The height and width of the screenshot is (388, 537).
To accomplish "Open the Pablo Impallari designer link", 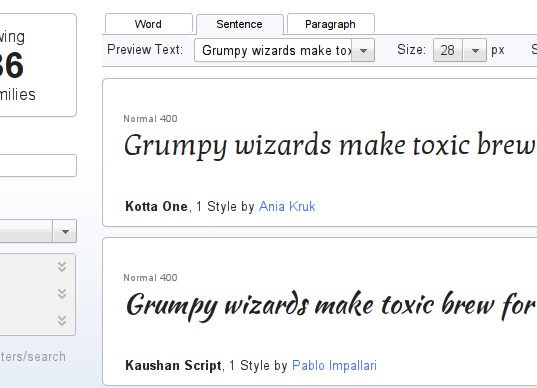I will 334,365.
